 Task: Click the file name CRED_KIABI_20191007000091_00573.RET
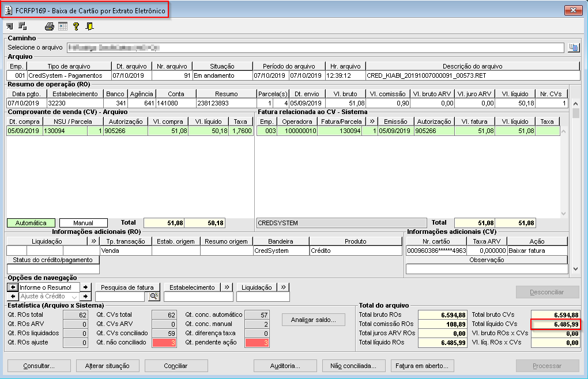click(473, 75)
